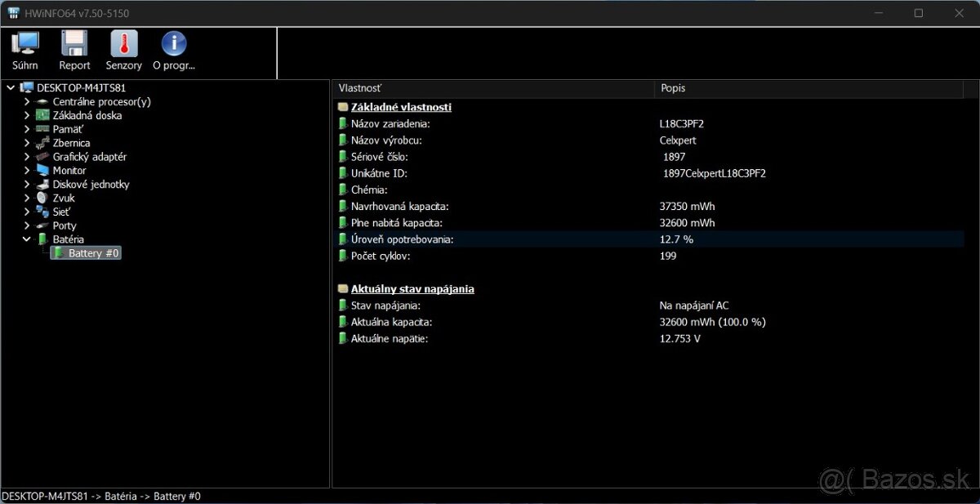The image size is (980, 504).
Task: Collapse the Batéria node
Action: click(x=27, y=239)
